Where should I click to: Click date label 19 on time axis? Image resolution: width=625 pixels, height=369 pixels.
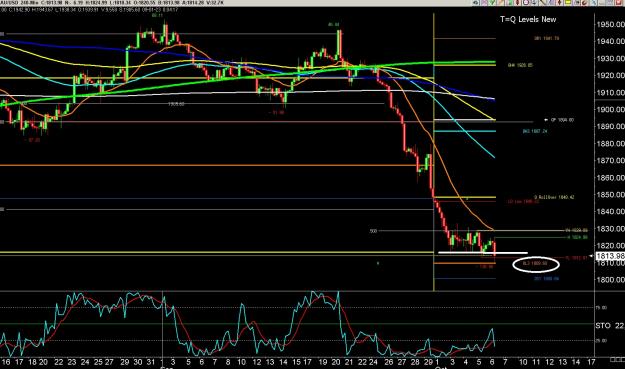coord(323,362)
